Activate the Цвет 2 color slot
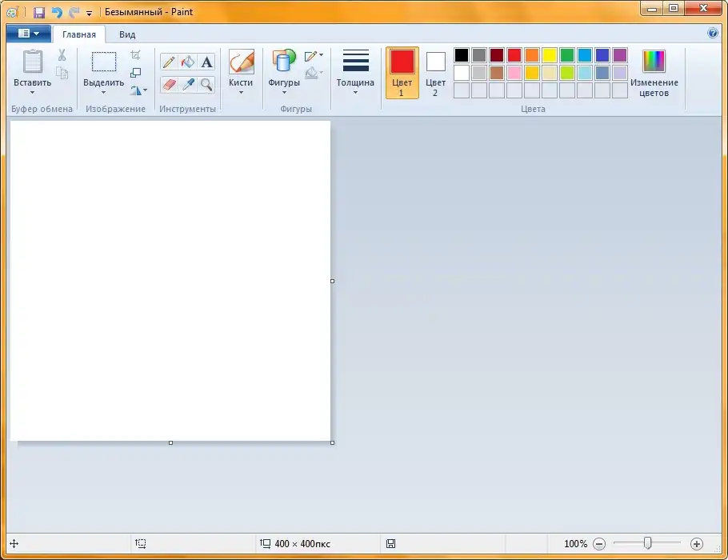Screen dimensions: 728x560 (435, 72)
